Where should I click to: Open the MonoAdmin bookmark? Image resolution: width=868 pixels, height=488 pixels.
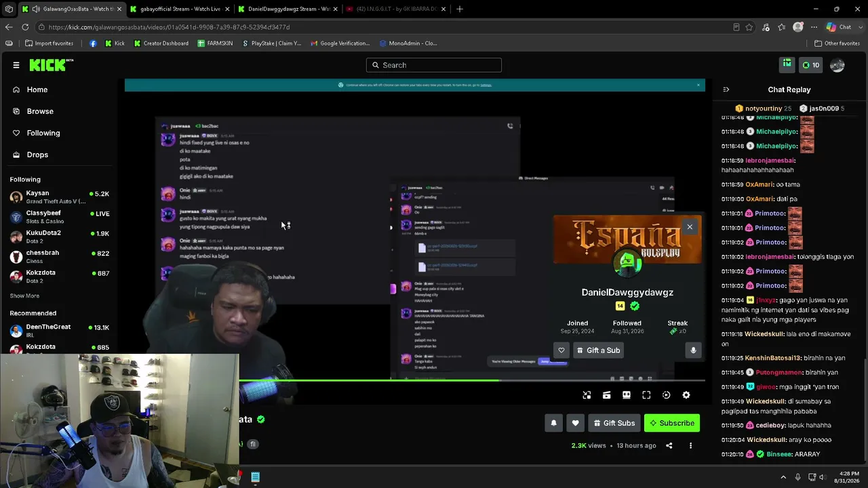(408, 43)
